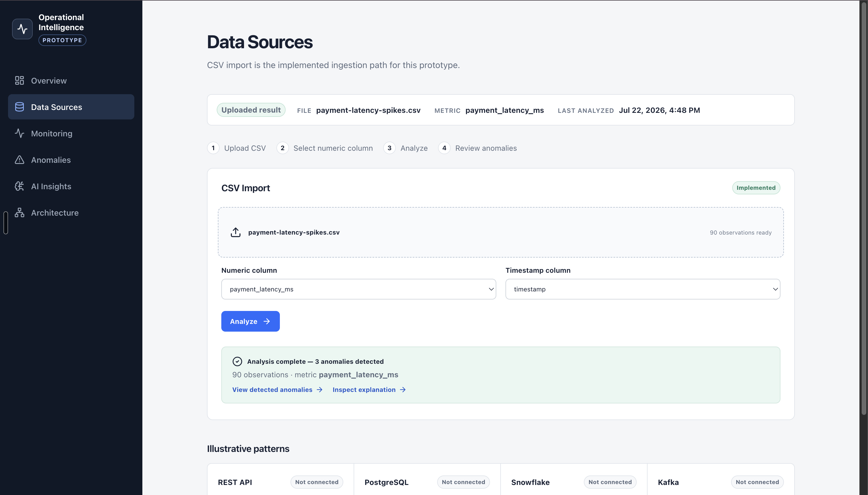Click the Illustrative patterns heading
The image size is (868, 495).
click(x=248, y=449)
